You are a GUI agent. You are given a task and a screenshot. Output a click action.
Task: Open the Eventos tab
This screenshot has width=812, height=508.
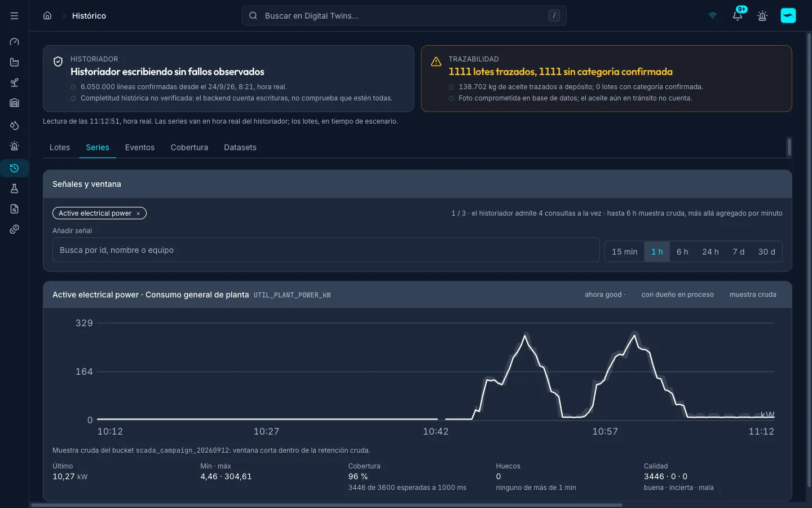[140, 147]
